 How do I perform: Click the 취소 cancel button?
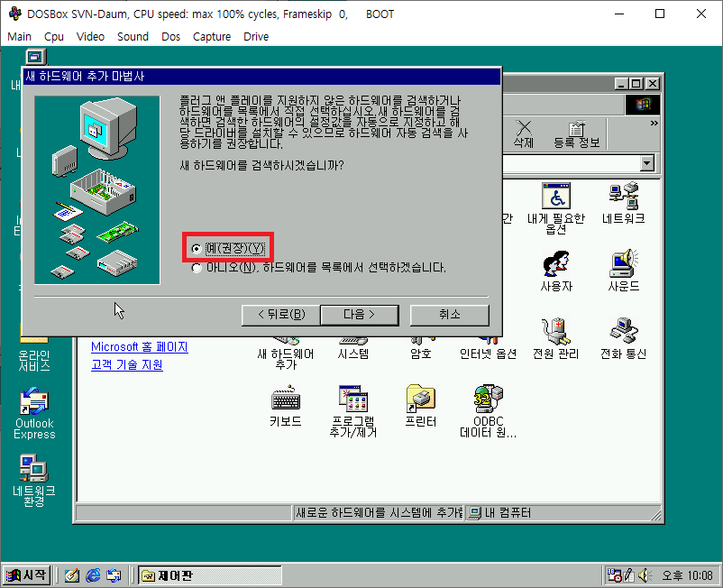(x=450, y=315)
